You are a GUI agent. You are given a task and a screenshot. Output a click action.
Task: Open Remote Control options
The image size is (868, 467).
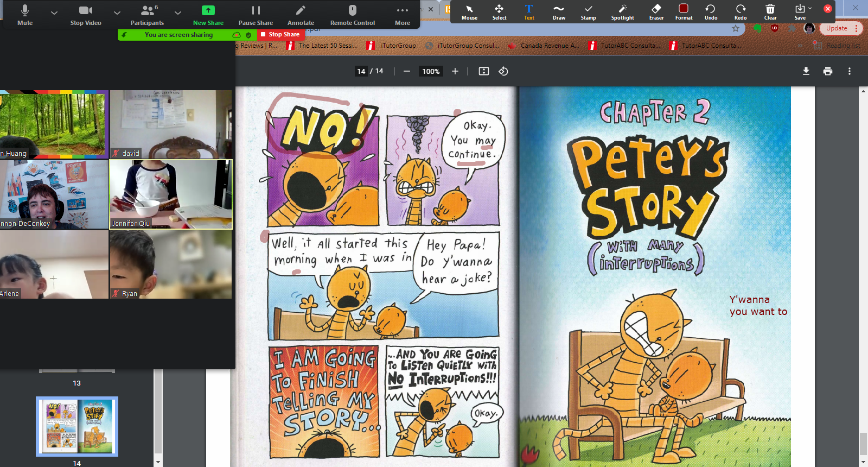click(x=353, y=15)
